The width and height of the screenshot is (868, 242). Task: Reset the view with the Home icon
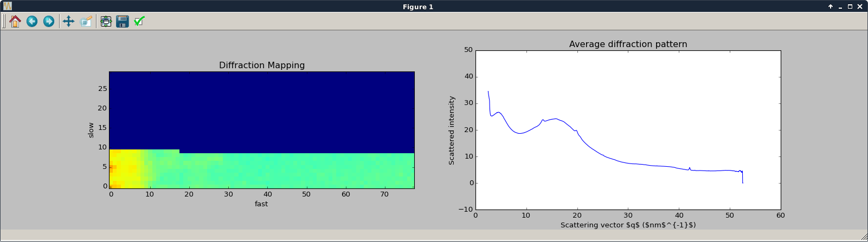pyautogui.click(x=15, y=21)
